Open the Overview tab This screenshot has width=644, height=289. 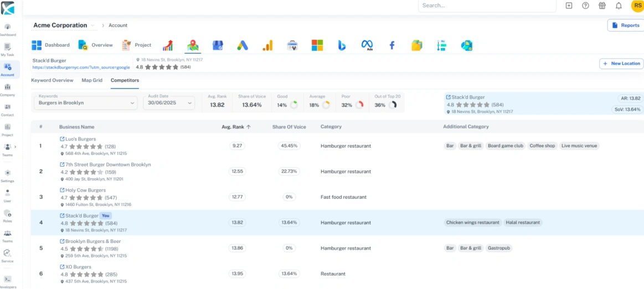click(x=96, y=45)
